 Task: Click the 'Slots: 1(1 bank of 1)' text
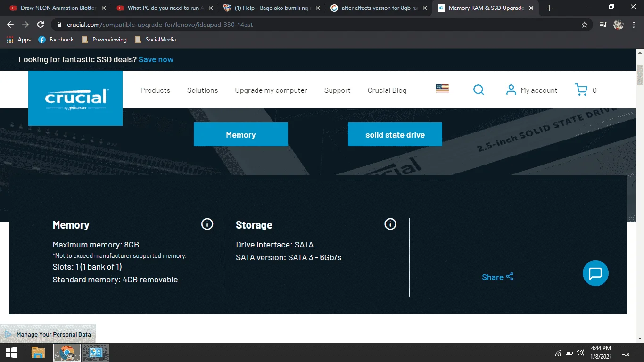click(x=87, y=267)
